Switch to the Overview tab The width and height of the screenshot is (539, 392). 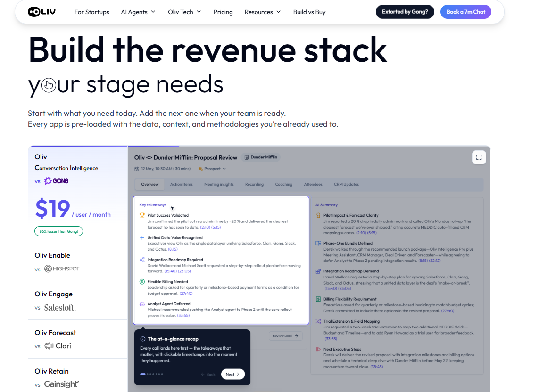[150, 185]
